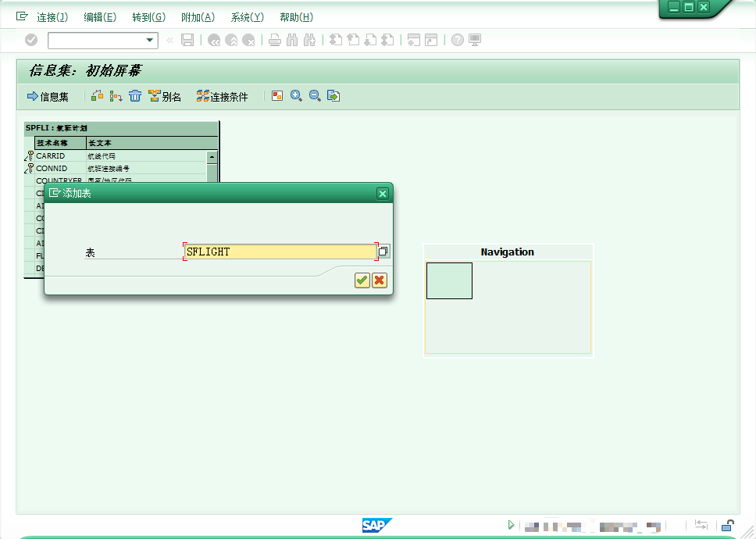Viewport: 756px width, 539px height.
Task: Click the Generate Shortcut icon
Action: coord(431,40)
